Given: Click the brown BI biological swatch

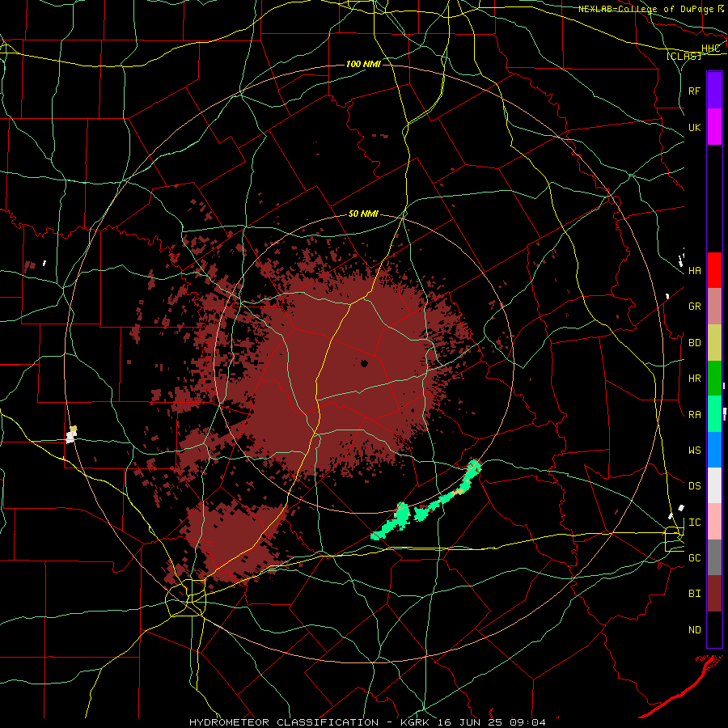Looking at the screenshot, I should point(714,594).
